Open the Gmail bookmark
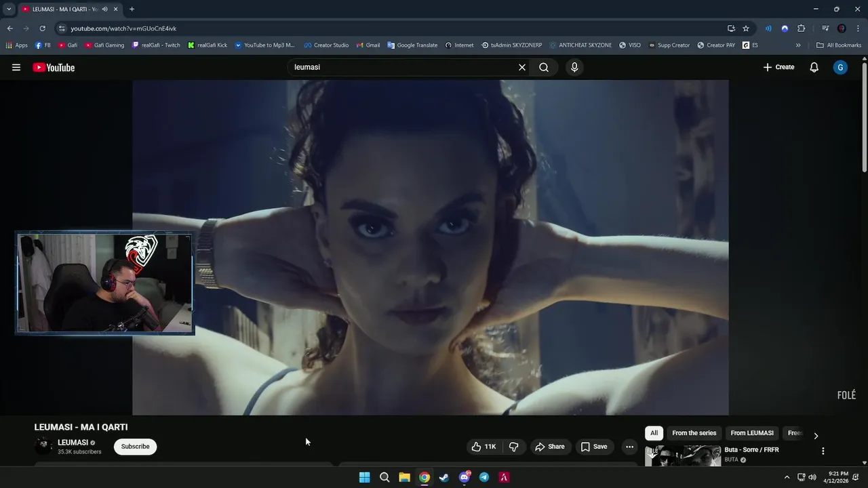Image resolution: width=868 pixels, height=488 pixels. (x=368, y=45)
